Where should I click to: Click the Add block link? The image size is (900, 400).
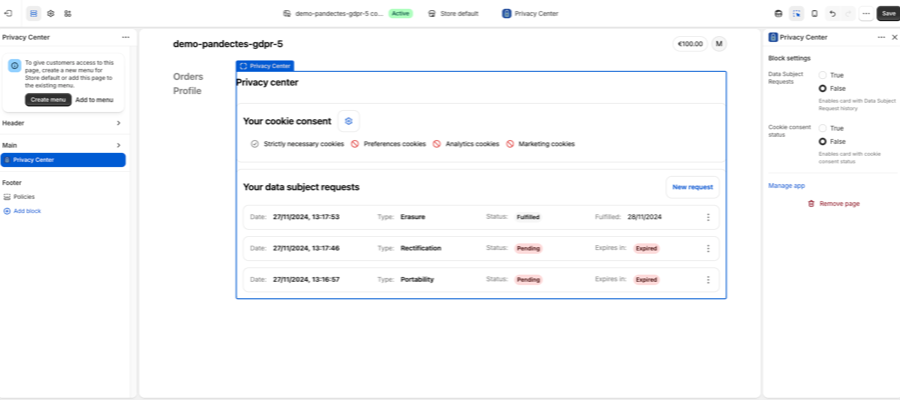27,211
